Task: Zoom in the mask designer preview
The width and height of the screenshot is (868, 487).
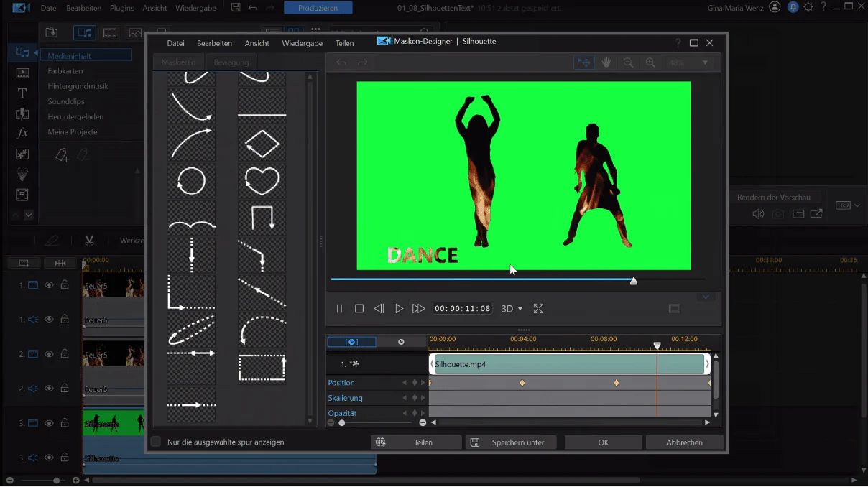Action: [x=650, y=62]
